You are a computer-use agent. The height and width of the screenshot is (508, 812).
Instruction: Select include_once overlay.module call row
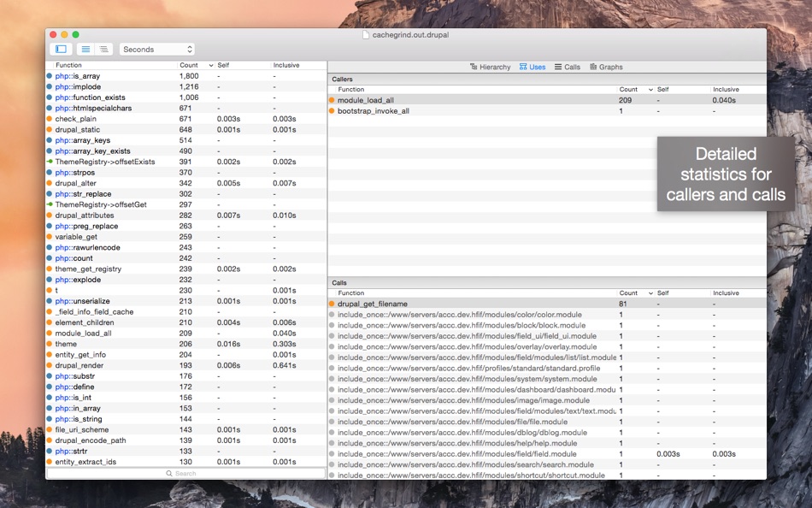[x=547, y=346]
